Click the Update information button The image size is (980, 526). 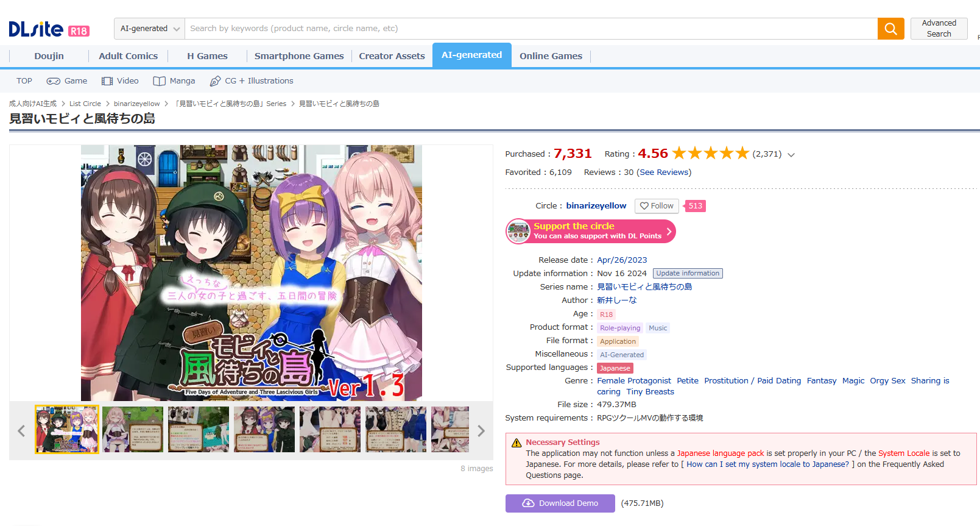coord(688,274)
